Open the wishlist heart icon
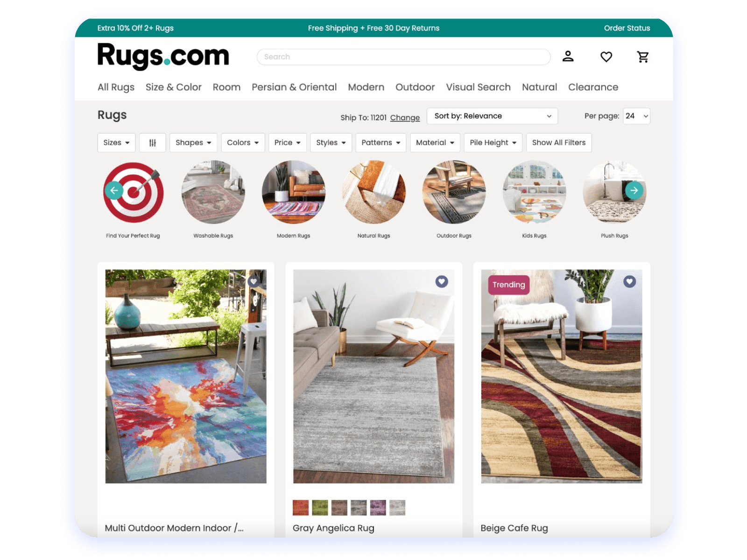 point(606,56)
